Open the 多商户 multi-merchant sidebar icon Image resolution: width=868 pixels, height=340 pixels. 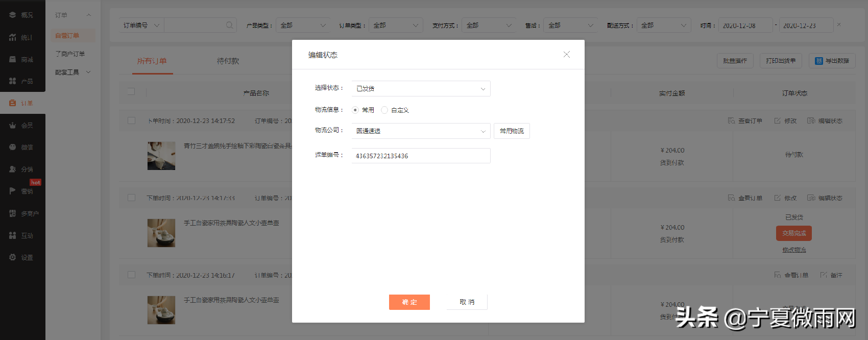click(x=13, y=213)
